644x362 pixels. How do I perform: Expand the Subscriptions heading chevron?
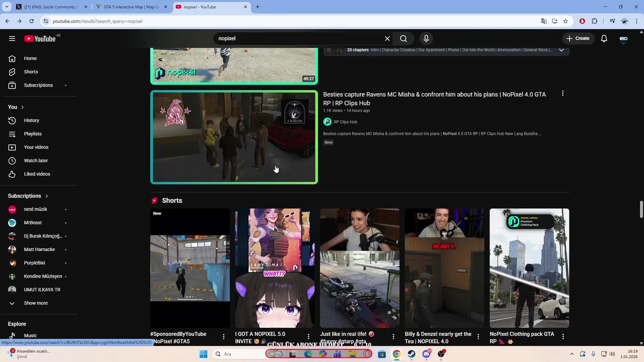46,196
